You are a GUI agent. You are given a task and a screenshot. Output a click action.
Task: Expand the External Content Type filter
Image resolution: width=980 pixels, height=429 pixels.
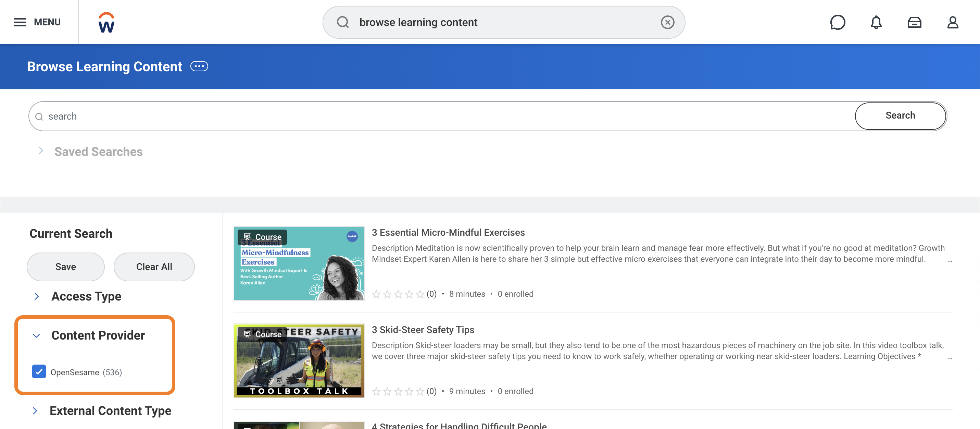click(35, 411)
